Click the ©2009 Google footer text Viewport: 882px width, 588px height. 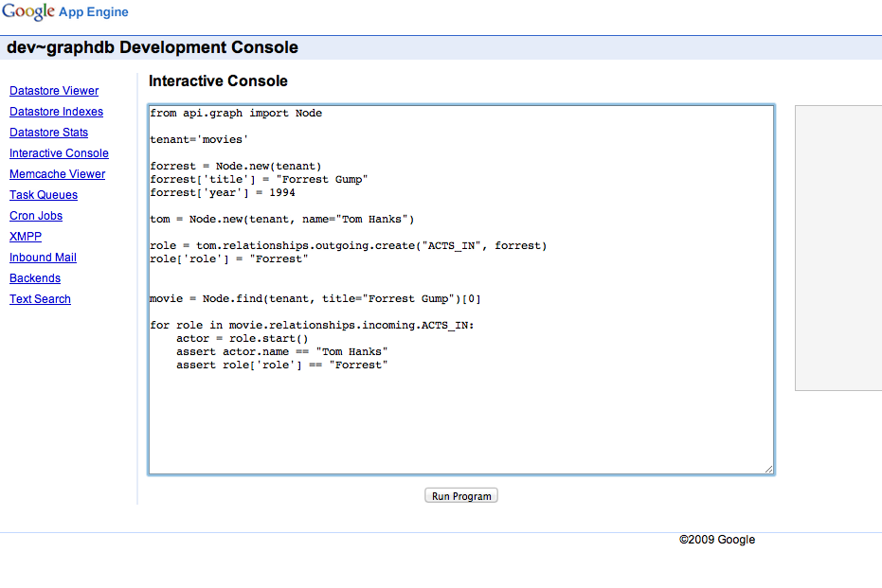click(717, 540)
